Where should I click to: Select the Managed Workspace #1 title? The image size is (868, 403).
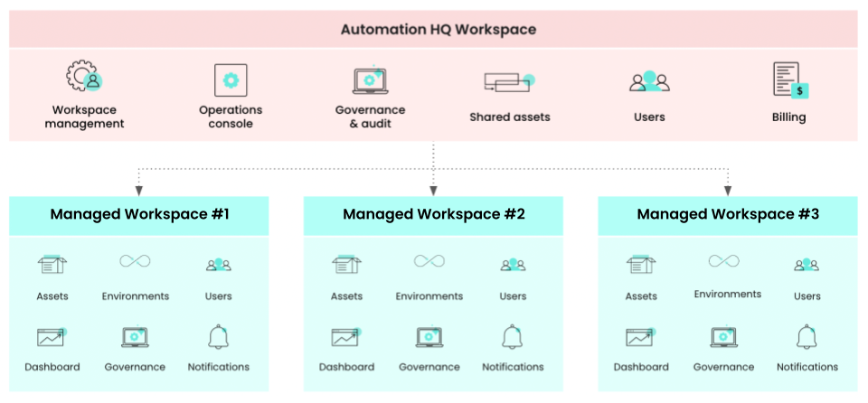point(139,215)
